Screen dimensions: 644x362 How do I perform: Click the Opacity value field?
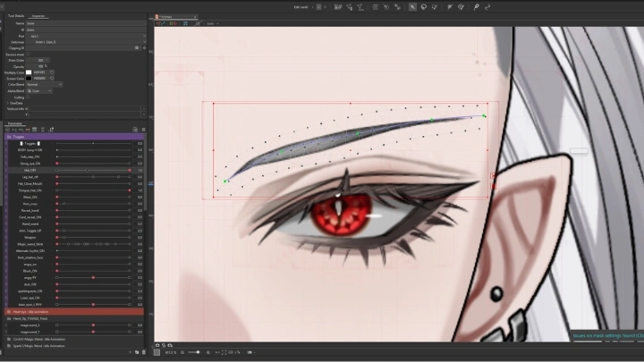pos(35,66)
